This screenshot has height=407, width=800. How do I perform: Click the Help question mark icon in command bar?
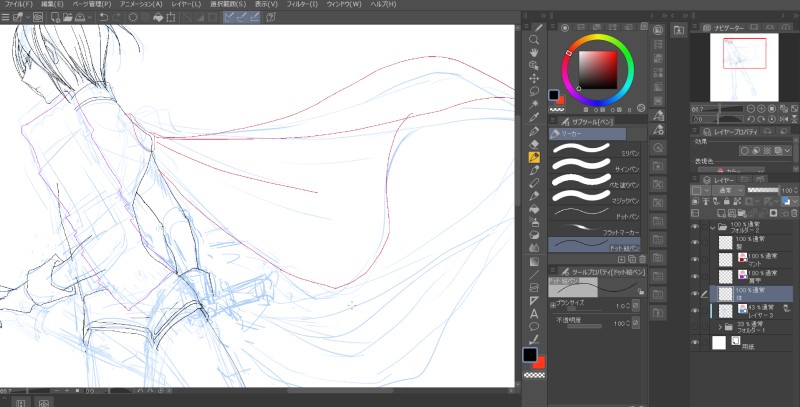pyautogui.click(x=271, y=17)
